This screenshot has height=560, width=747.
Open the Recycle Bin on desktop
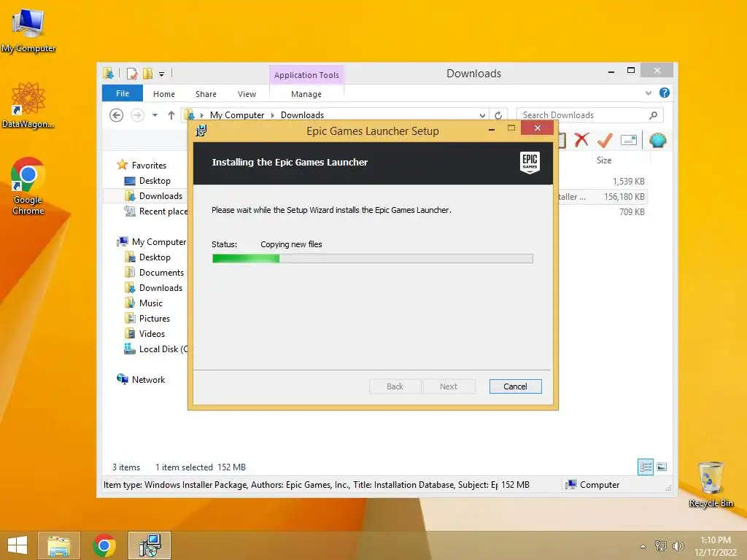pyautogui.click(x=711, y=484)
